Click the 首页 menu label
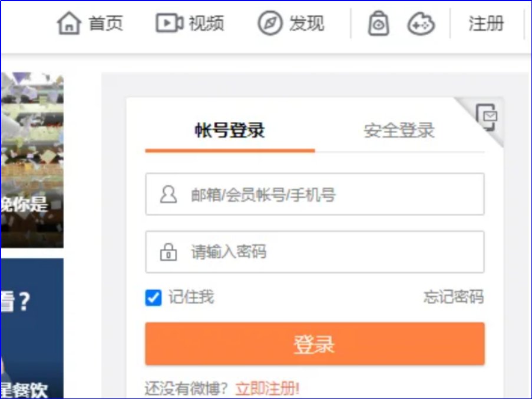 click(x=105, y=24)
